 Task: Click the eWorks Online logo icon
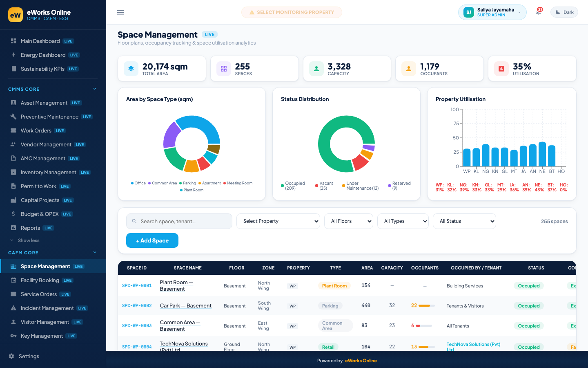(16, 15)
